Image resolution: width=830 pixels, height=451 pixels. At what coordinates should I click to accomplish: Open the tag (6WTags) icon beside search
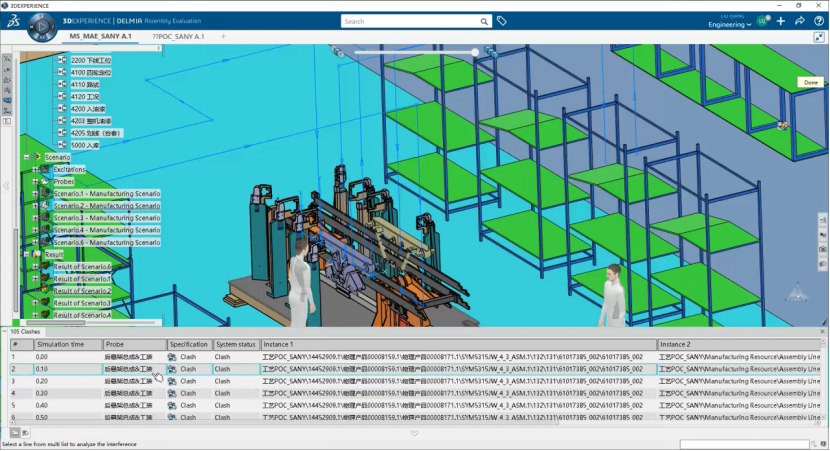[502, 20]
